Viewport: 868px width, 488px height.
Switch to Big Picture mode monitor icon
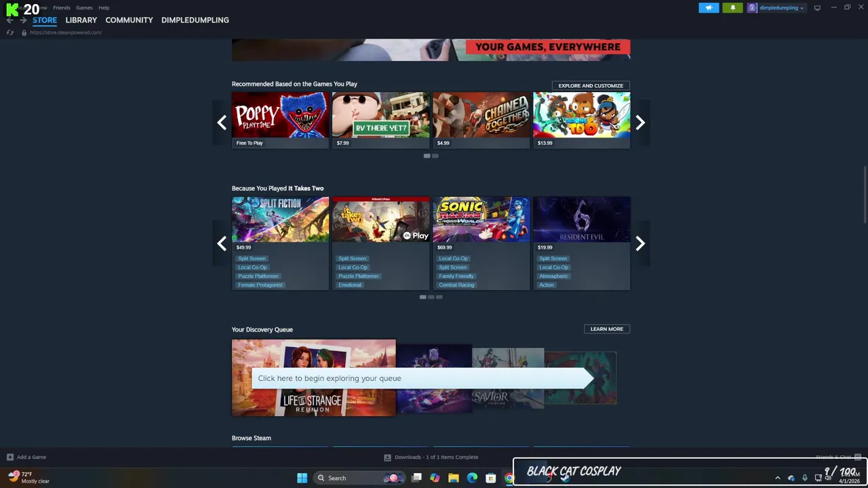pyautogui.click(x=817, y=8)
